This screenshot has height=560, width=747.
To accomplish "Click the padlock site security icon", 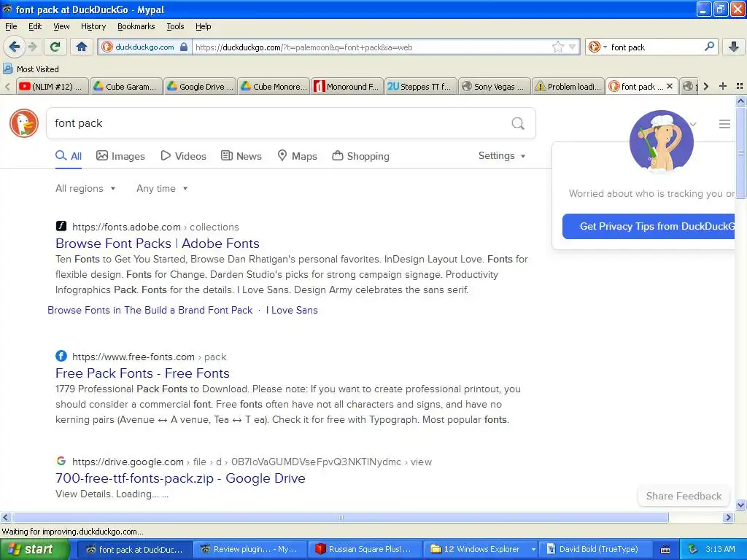I will pos(184,47).
